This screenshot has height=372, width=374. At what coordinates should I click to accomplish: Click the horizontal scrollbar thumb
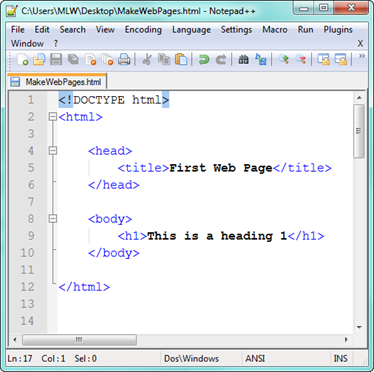click(x=79, y=340)
